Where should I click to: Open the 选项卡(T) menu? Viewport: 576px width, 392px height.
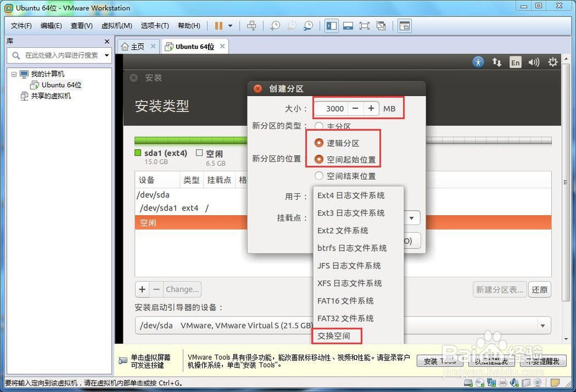155,26
